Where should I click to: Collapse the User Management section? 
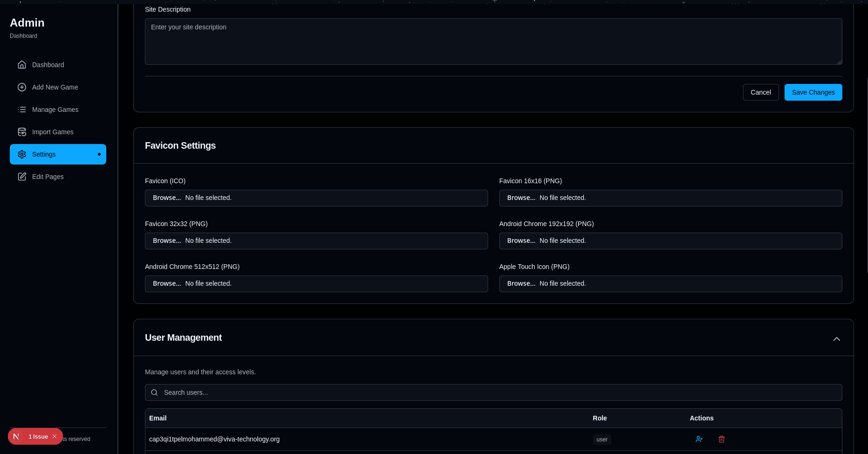836,339
